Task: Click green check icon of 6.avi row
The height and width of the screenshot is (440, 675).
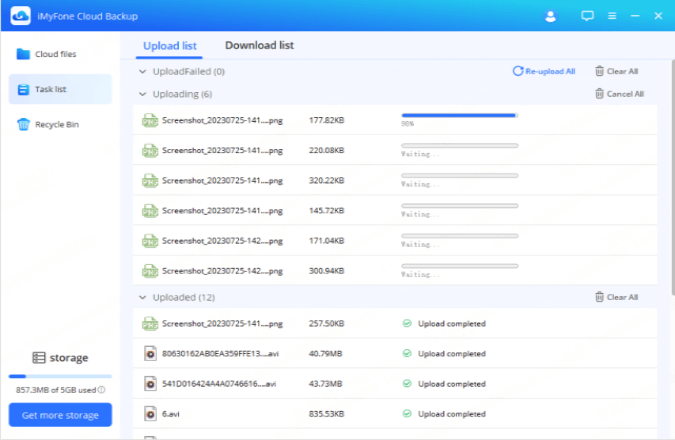Action: coord(407,414)
